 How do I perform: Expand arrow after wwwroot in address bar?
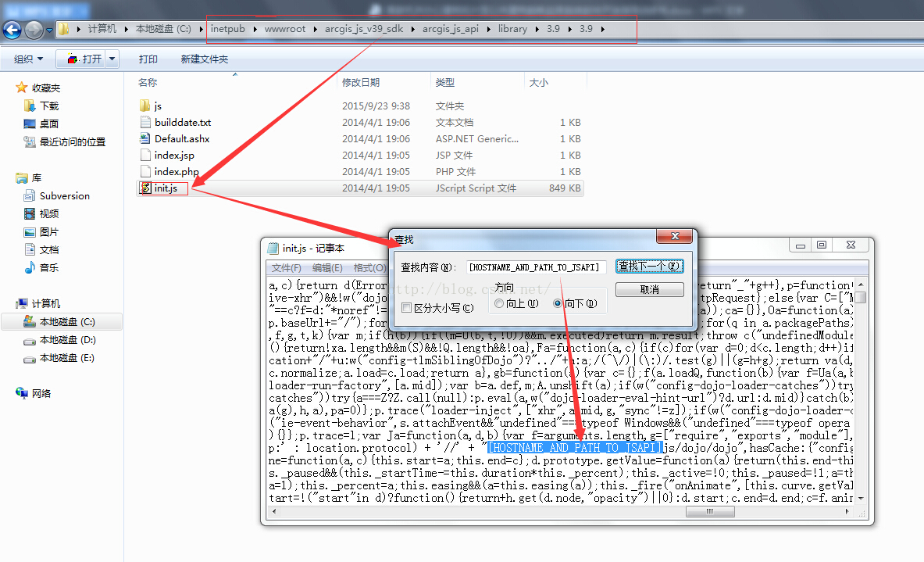[316, 29]
